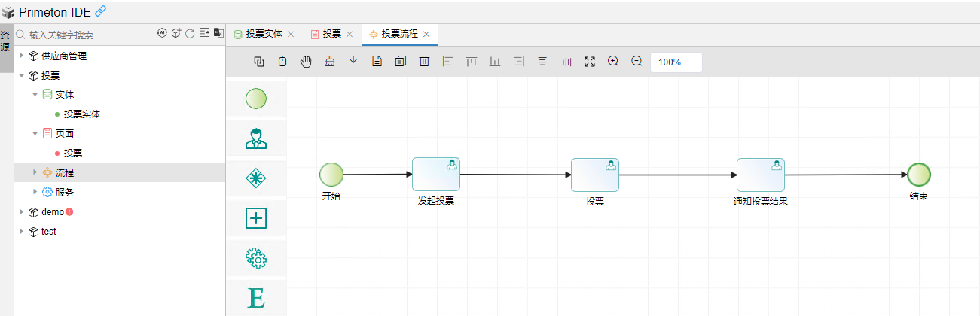Click the fit-to-screen fullscreen icon

pos(590,62)
